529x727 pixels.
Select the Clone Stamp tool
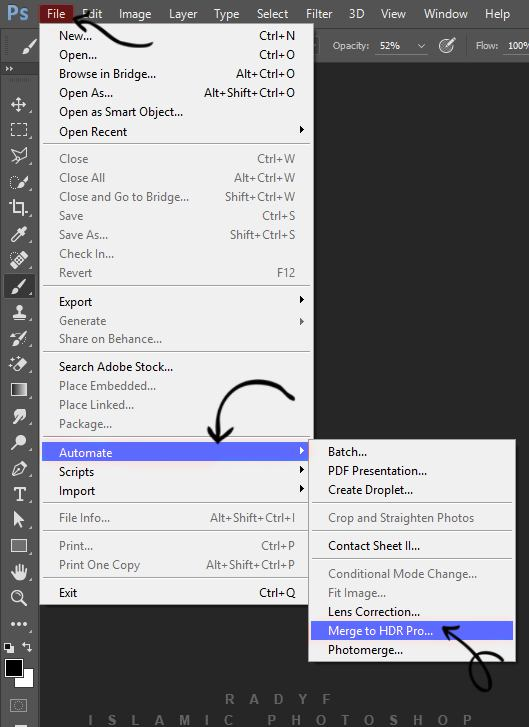19,312
